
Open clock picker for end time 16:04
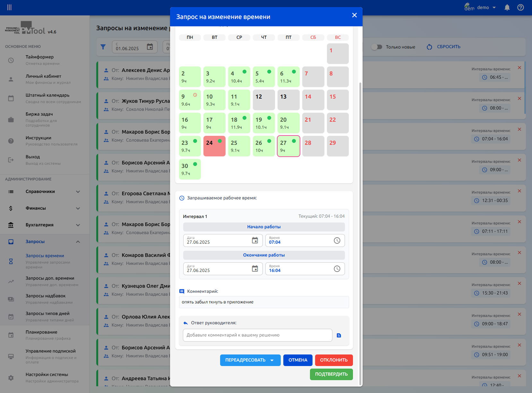pos(337,269)
